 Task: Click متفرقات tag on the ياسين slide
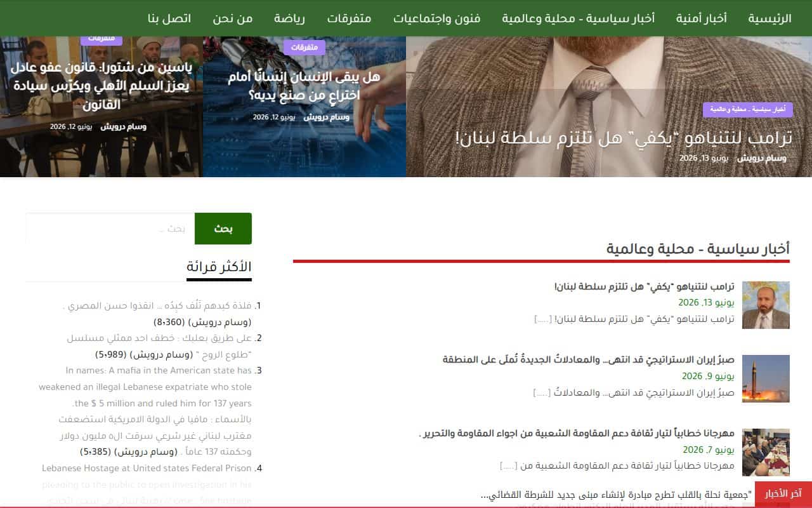click(101, 39)
